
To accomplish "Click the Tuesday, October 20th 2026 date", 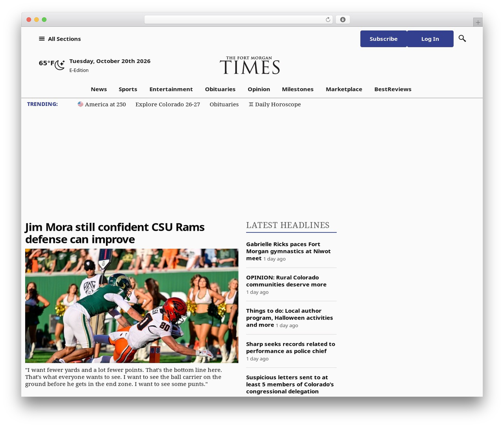I will (110, 61).
